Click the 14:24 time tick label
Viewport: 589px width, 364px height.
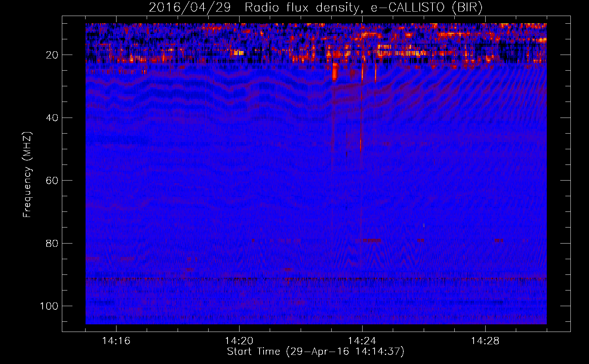pos(362,341)
